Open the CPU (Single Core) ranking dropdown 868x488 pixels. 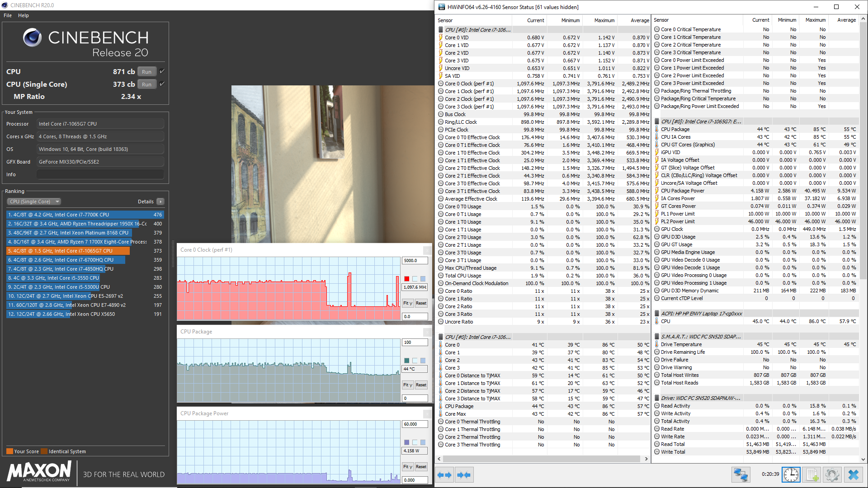tap(34, 202)
